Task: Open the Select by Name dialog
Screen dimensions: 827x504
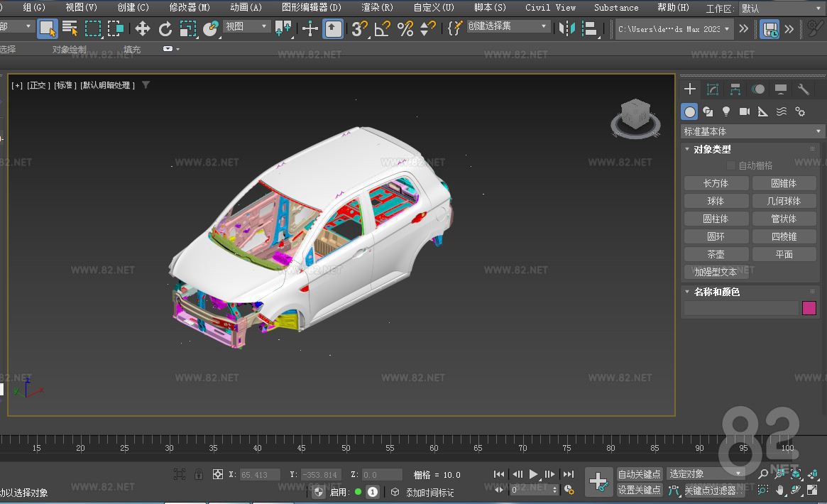Action: click(70, 29)
